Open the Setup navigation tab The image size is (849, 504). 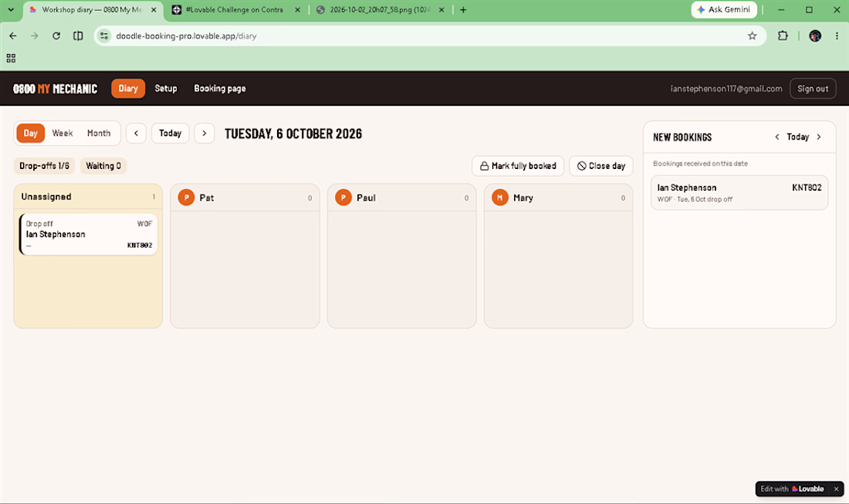[x=166, y=89]
